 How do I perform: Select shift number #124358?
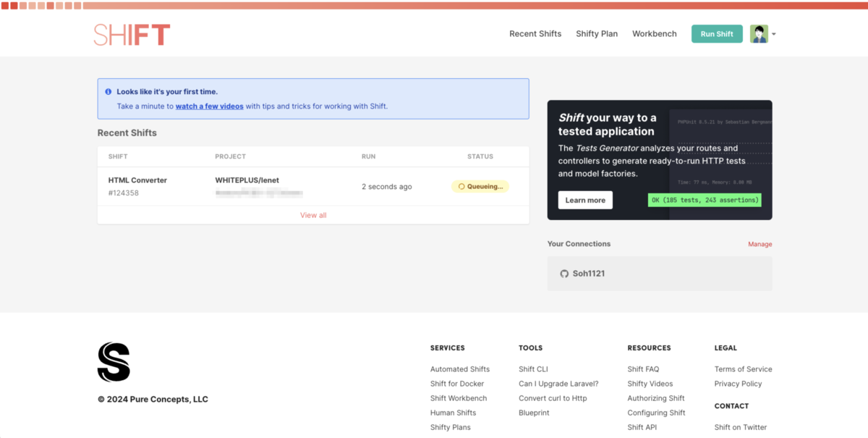124,193
